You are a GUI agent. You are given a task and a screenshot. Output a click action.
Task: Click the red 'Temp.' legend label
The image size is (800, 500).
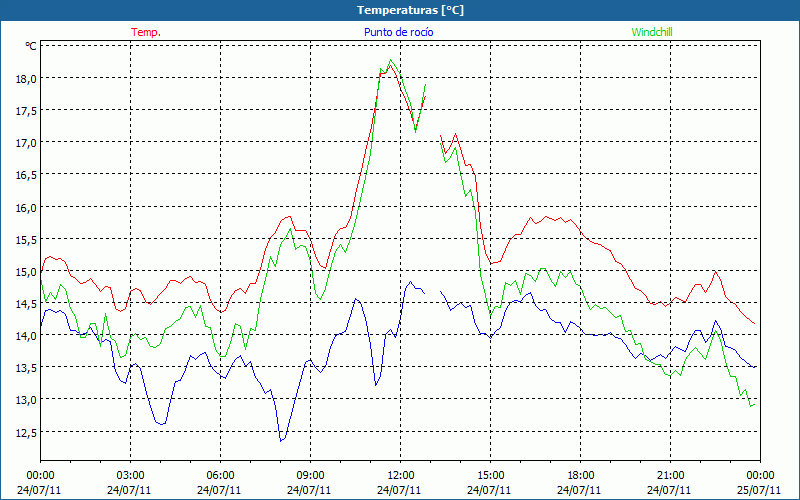(146, 32)
